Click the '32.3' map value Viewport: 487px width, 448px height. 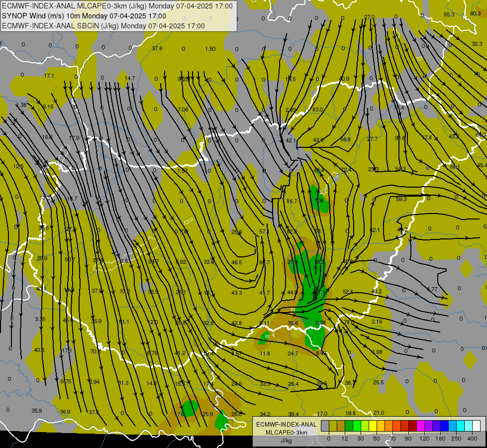(x=477, y=44)
